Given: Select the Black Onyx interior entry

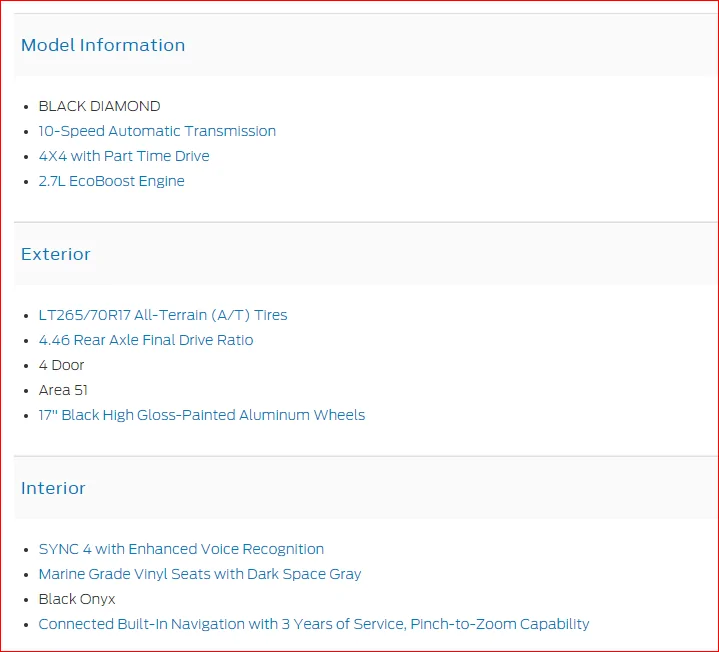Looking at the screenshot, I should tap(77, 599).
